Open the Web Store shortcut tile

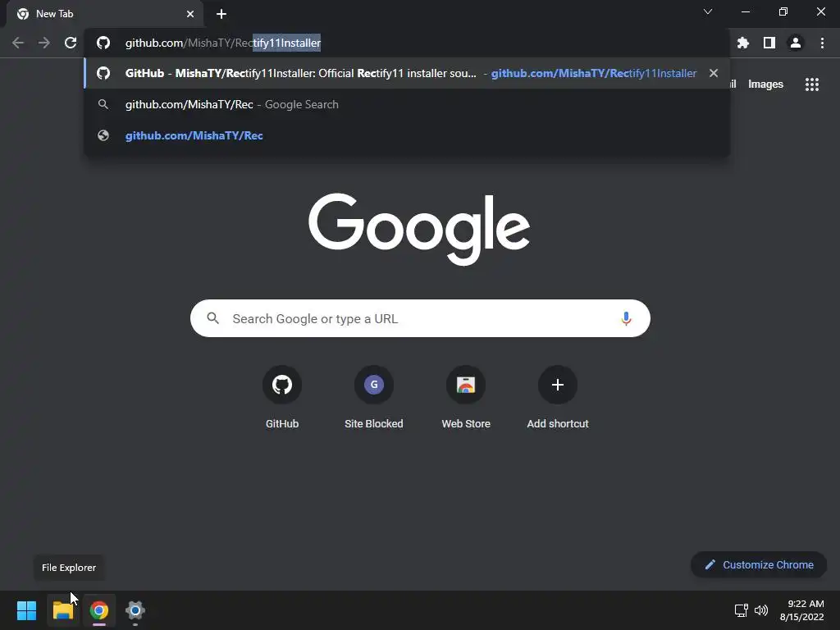coord(466,398)
